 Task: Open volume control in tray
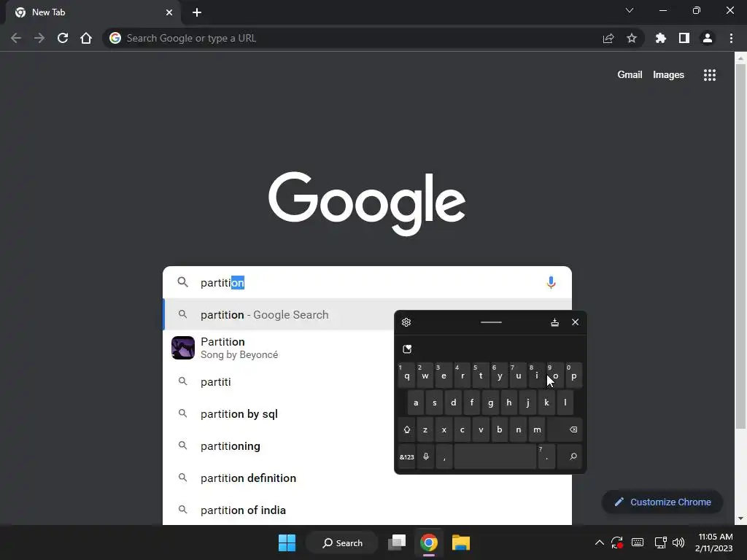(678, 542)
